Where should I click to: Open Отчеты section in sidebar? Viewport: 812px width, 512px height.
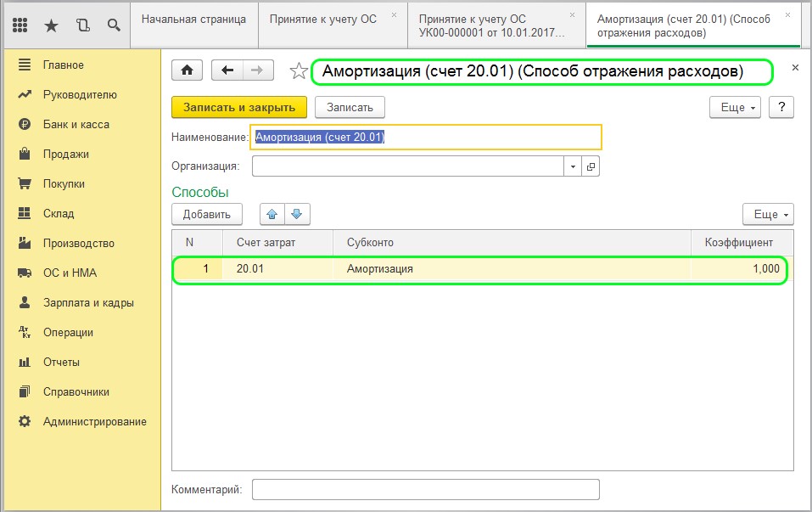(61, 363)
